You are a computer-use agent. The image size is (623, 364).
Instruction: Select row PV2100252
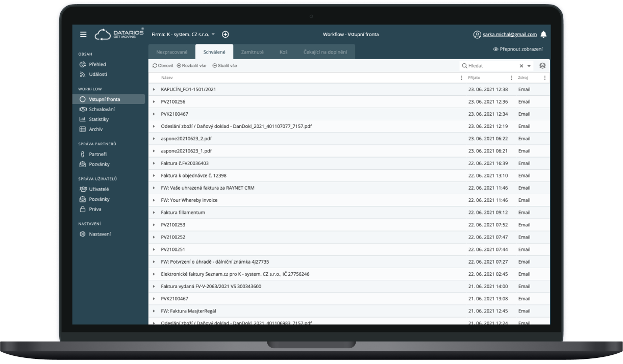(349, 237)
